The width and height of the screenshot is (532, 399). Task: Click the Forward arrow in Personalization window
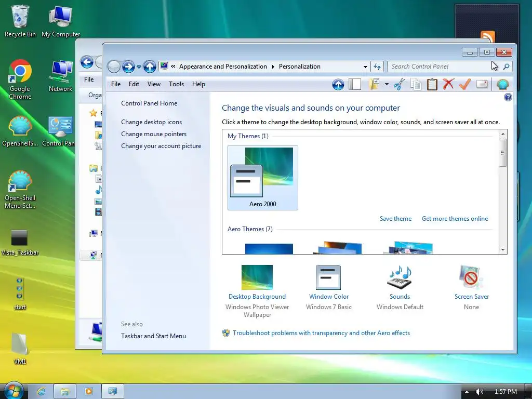tap(128, 67)
